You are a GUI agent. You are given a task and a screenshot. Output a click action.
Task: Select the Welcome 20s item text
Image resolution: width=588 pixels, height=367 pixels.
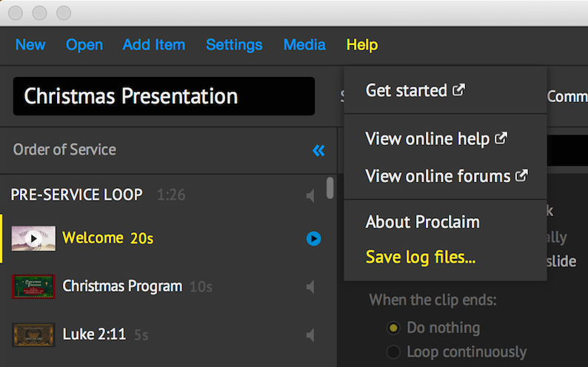click(x=107, y=238)
